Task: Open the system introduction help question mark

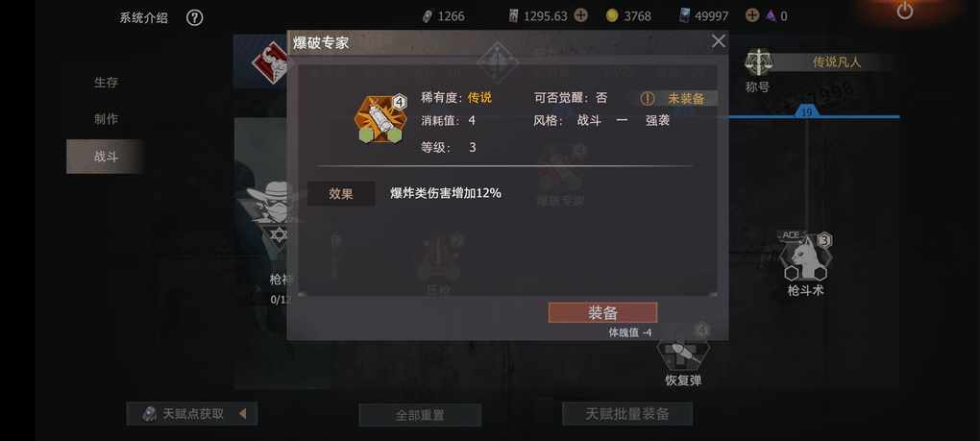Action: tap(194, 17)
